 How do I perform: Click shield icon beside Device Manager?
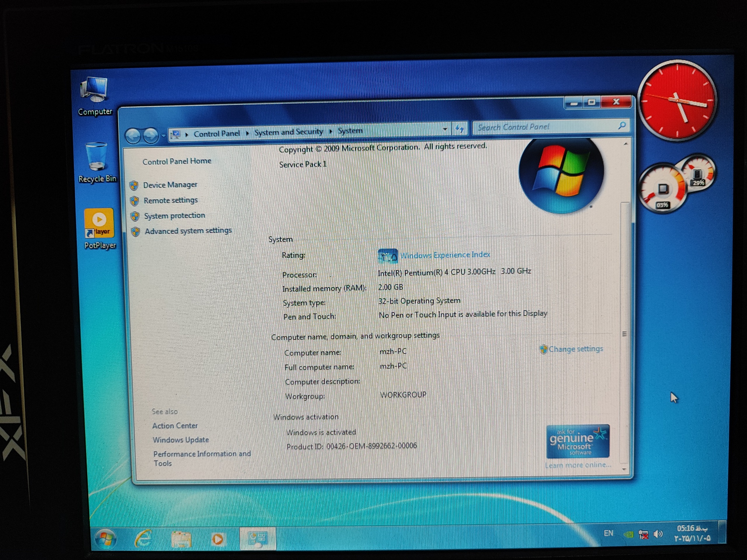[x=134, y=186]
